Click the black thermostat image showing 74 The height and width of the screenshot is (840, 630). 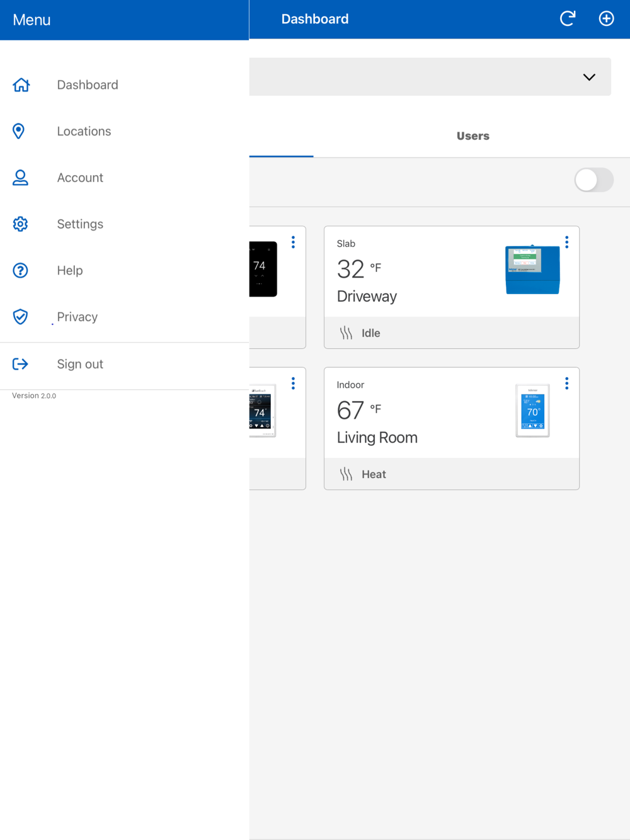263,269
